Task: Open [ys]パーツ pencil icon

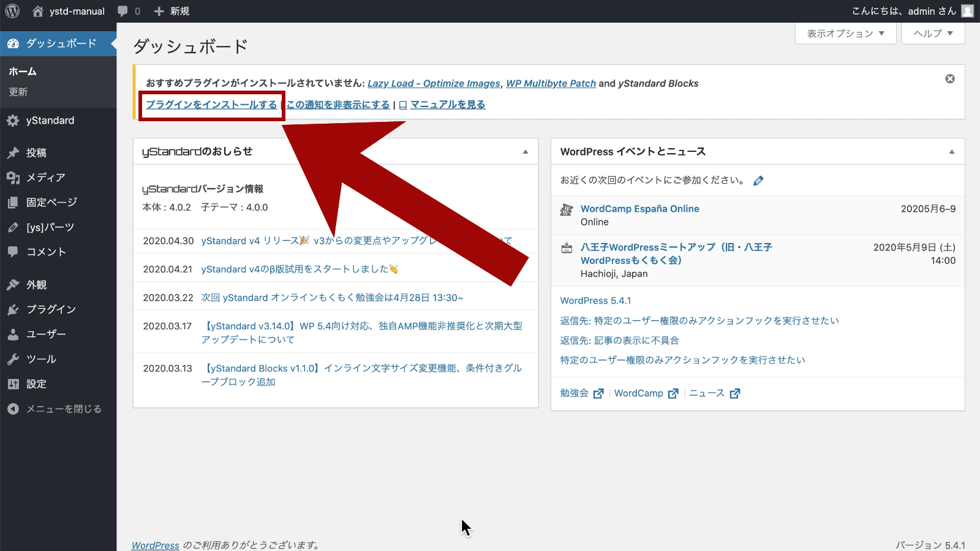Action: [x=13, y=227]
